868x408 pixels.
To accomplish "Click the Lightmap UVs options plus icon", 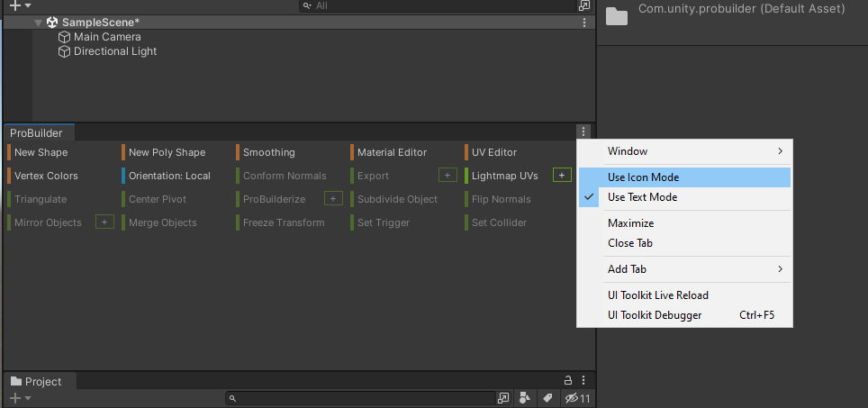I will point(562,176).
